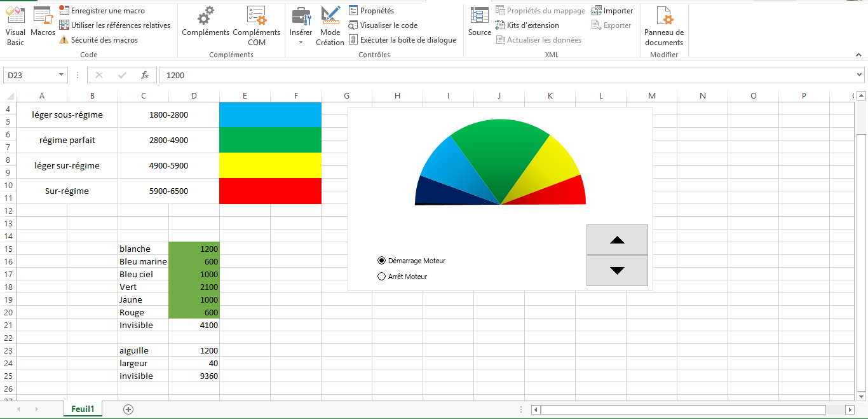Toggle Mode Création design mode
868x419 pixels.
[330, 26]
